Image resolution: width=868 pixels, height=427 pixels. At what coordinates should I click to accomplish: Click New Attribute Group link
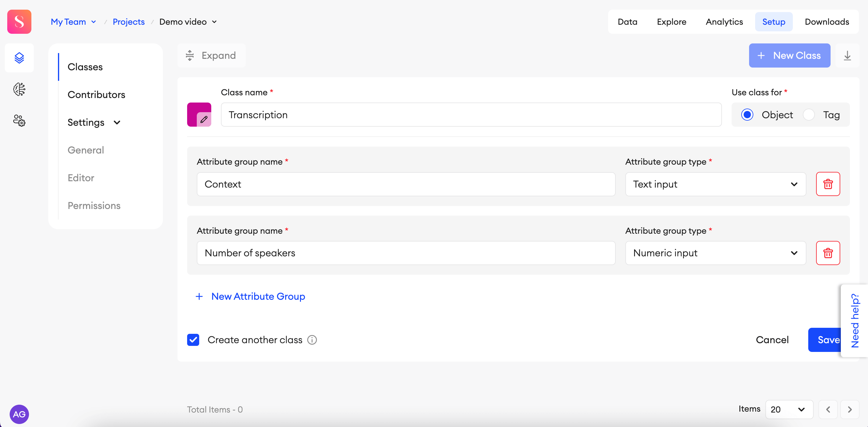[258, 296]
